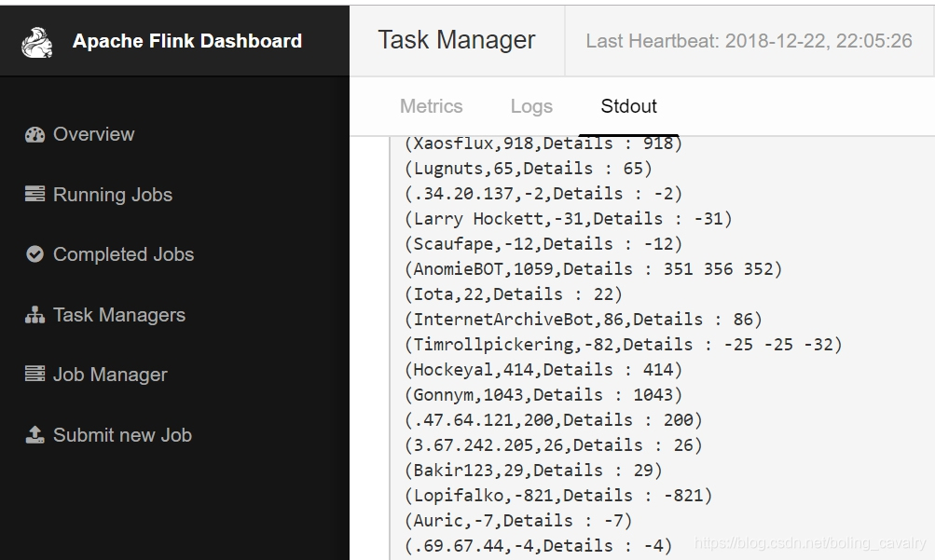Click the Running Jobs list icon
The height and width of the screenshot is (560, 935).
pos(35,195)
